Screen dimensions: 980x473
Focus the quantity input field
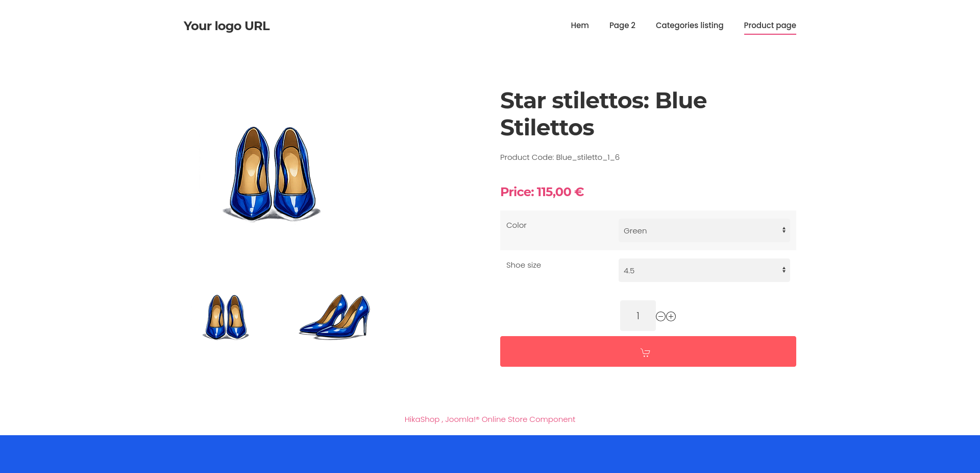point(638,316)
